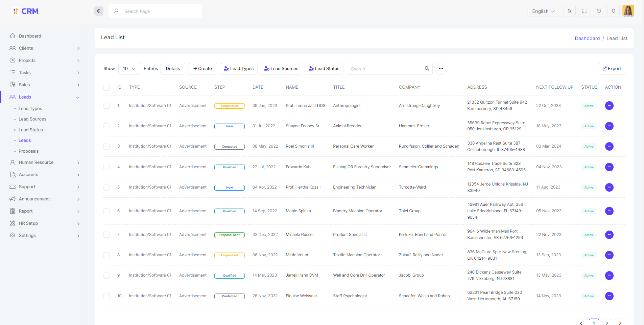The image size is (644, 325).
Task: Check the row for lead ID 5
Action: [x=106, y=187]
